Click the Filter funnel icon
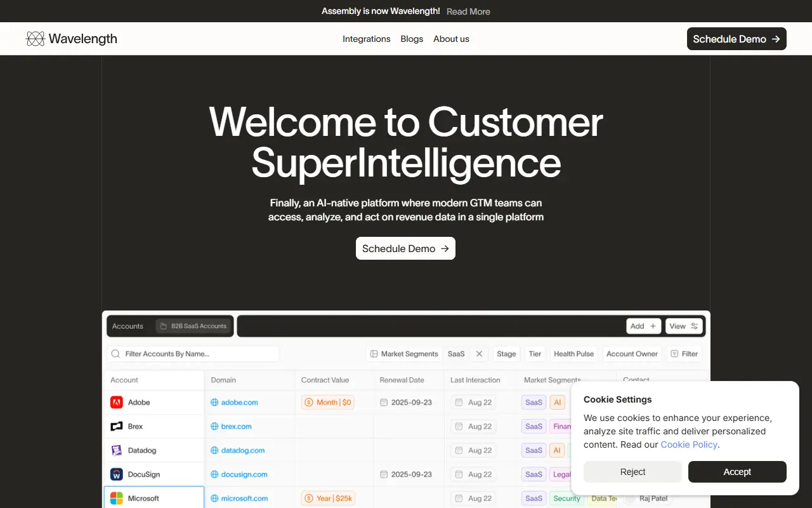The height and width of the screenshot is (508, 812). (x=674, y=354)
